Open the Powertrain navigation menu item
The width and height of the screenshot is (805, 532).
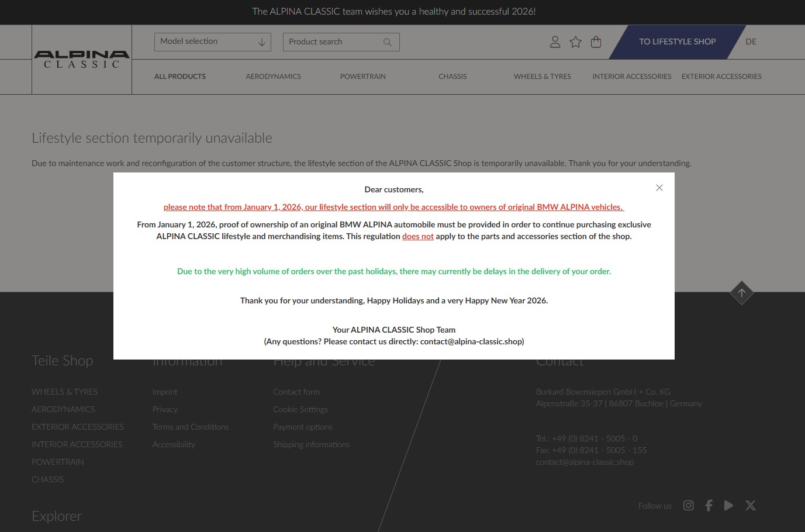tap(362, 77)
